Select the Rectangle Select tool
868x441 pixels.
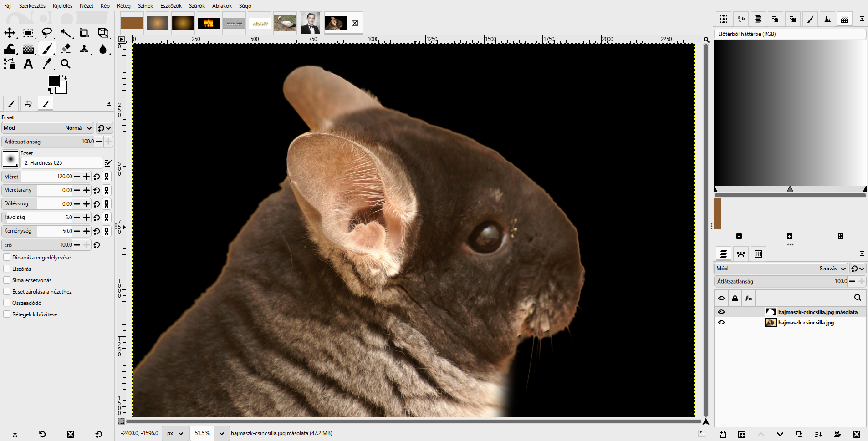pyautogui.click(x=28, y=33)
